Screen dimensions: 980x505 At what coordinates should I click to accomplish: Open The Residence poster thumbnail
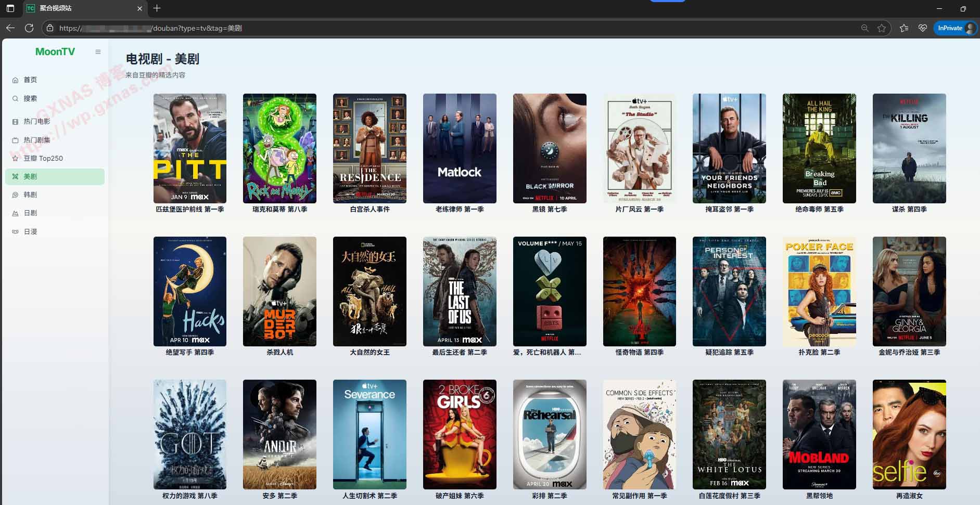[370, 148]
